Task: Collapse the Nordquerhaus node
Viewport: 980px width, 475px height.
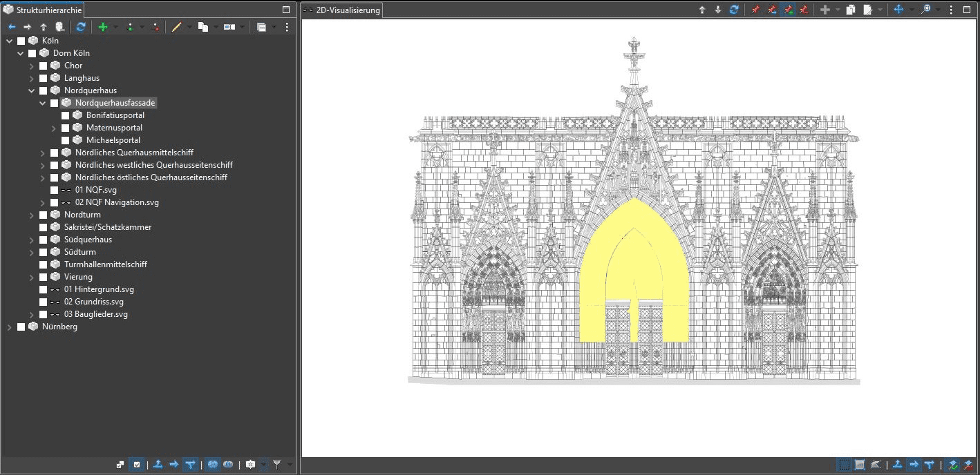Action: click(32, 90)
